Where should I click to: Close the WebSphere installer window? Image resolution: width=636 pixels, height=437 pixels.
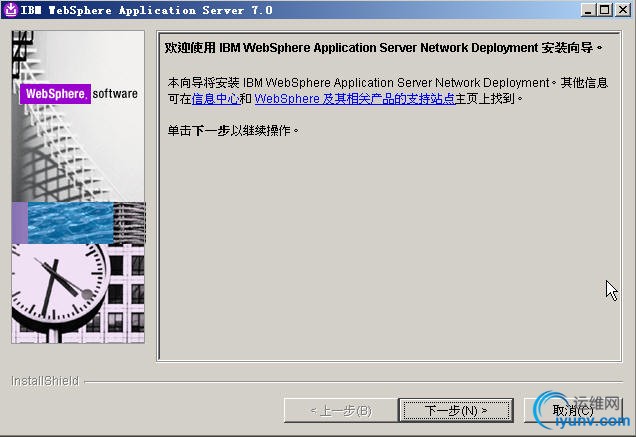[623, 10]
